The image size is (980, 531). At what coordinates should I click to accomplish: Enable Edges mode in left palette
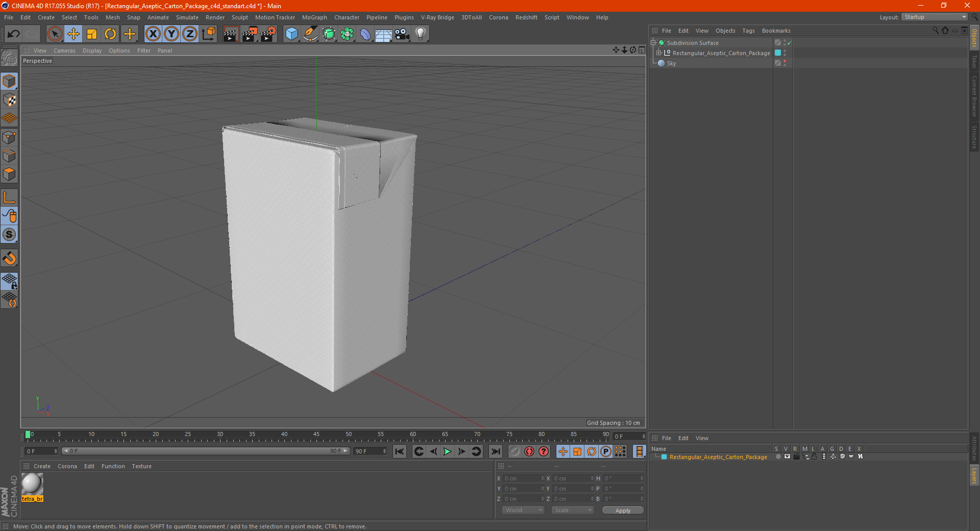[9, 156]
